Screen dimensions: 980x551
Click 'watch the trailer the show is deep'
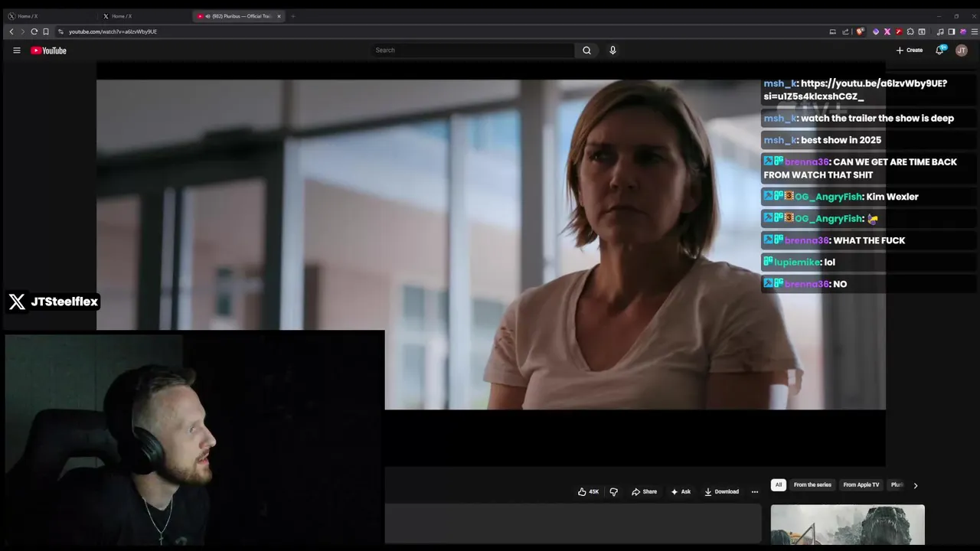click(x=877, y=119)
